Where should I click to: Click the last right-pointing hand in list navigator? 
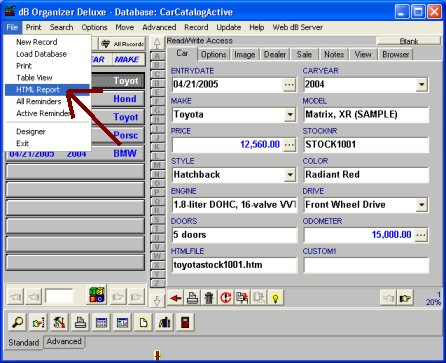(136, 296)
